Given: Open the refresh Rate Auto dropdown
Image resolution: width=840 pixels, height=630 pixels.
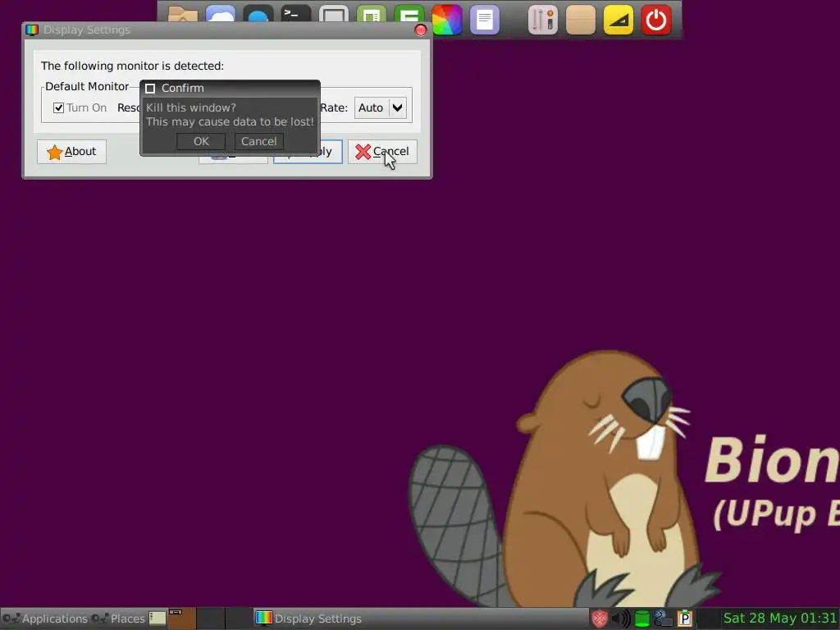Looking at the screenshot, I should (x=381, y=107).
